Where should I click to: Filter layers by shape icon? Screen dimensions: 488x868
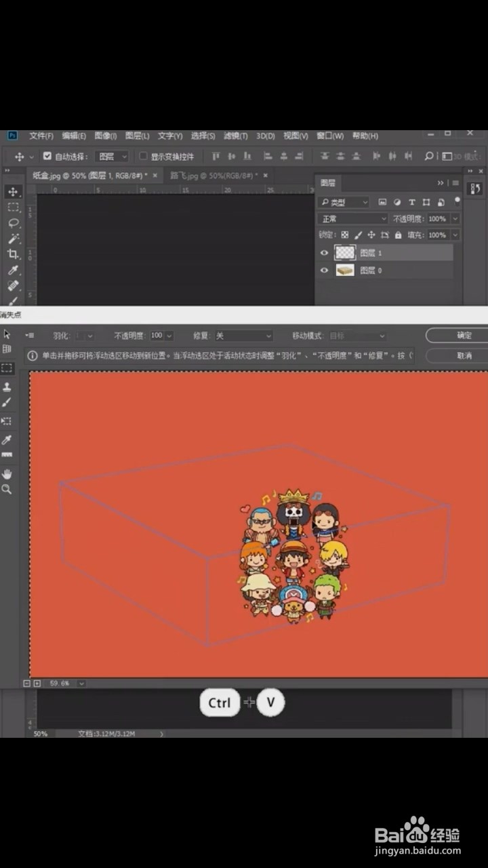click(x=426, y=202)
